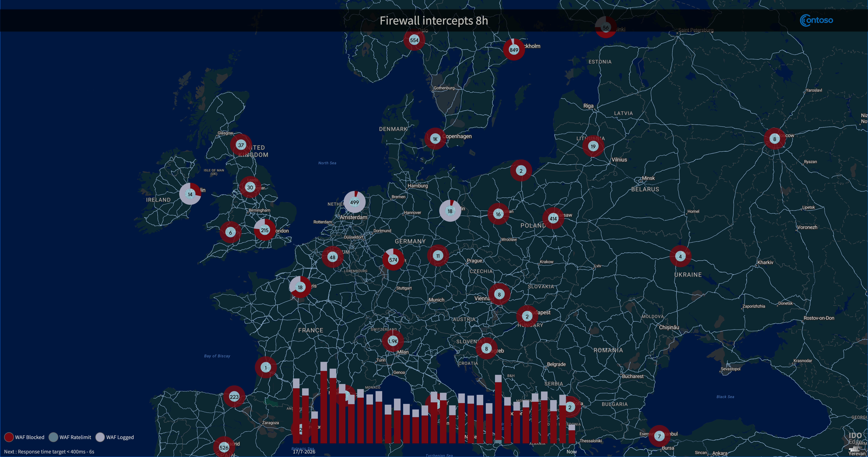Select the 223 cluster marker in northern Spain
This screenshot has height=457, width=868.
tap(234, 396)
